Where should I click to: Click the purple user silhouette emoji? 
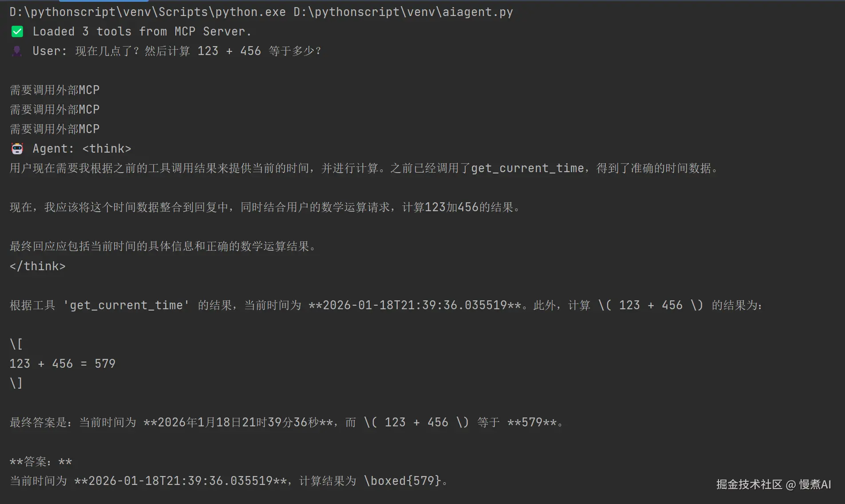coord(17,51)
